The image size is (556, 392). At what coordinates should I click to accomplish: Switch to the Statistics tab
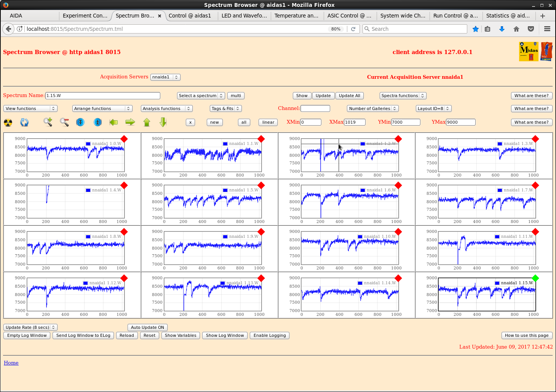click(508, 16)
